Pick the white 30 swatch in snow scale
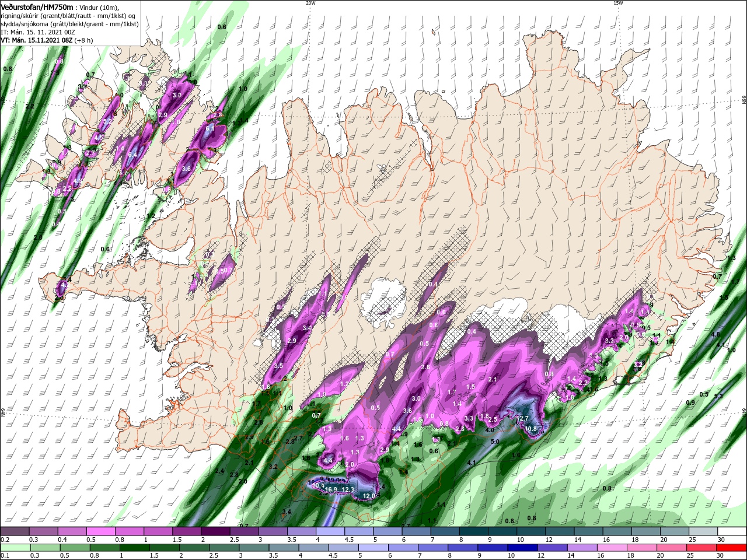The height and width of the screenshot is (560, 747). tap(731, 531)
